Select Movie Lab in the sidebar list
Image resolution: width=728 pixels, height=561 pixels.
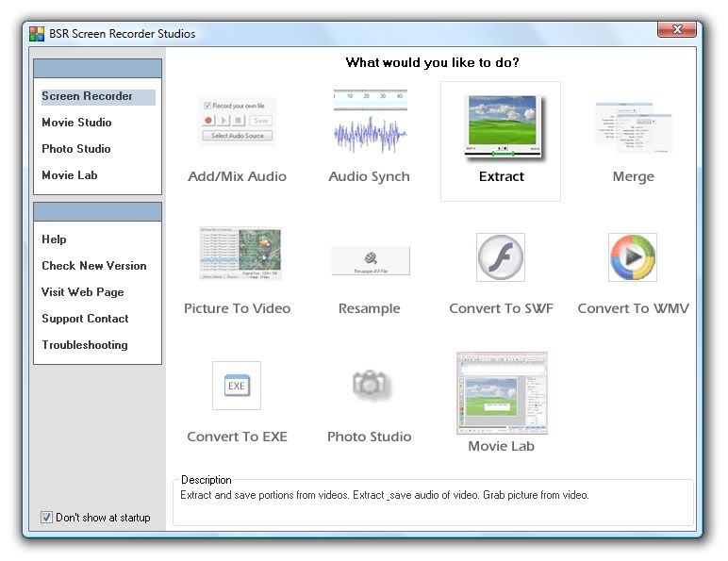[70, 175]
